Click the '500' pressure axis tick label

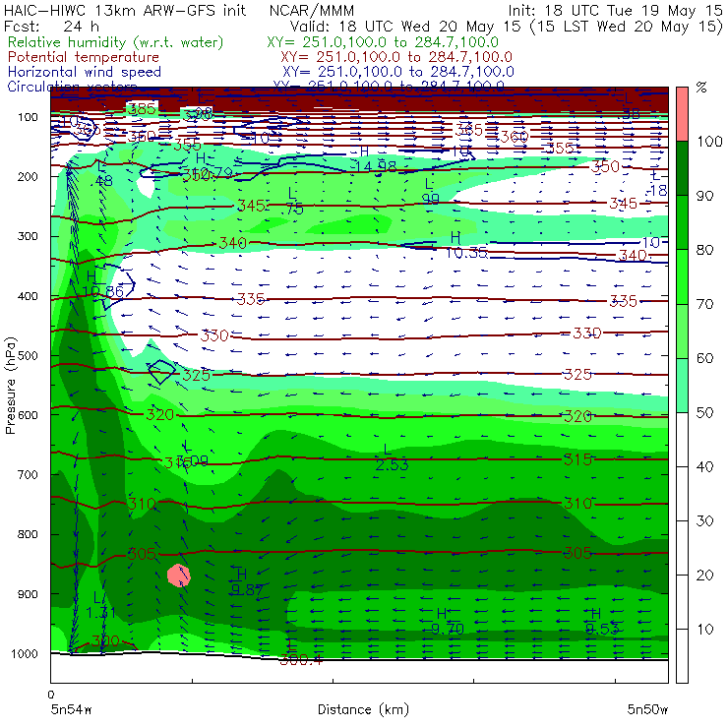tap(28, 356)
